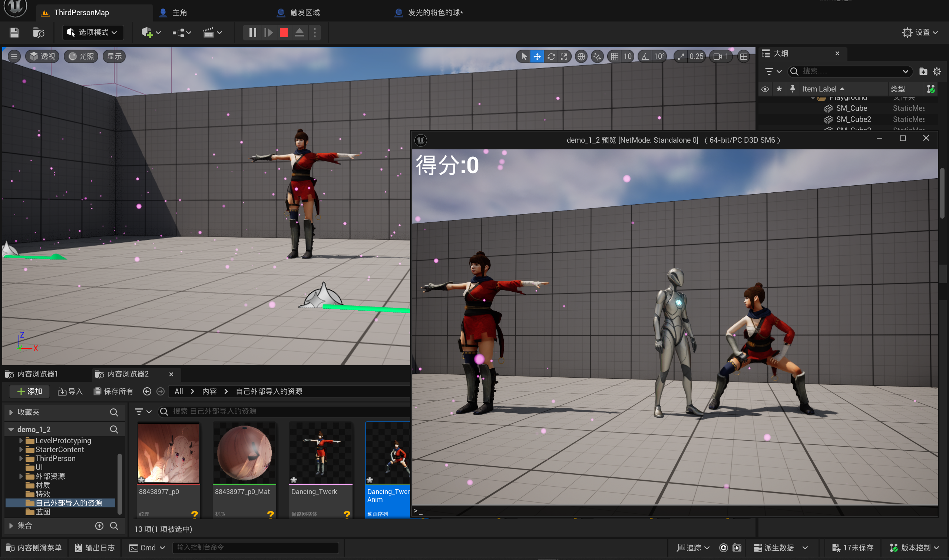Viewport: 949px width, 560px height.
Task: Open the 选项模式 mode dropdown
Action: (92, 33)
